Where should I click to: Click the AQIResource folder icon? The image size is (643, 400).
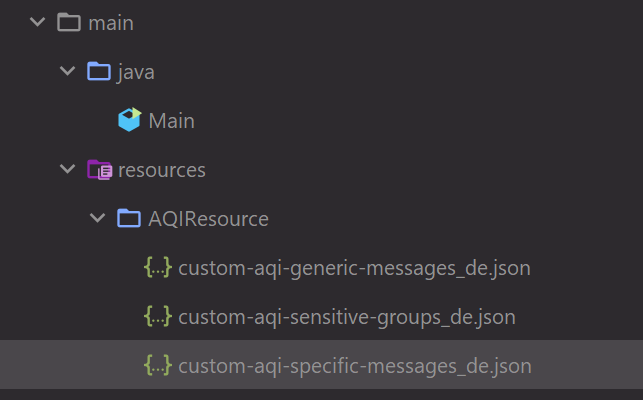129,218
